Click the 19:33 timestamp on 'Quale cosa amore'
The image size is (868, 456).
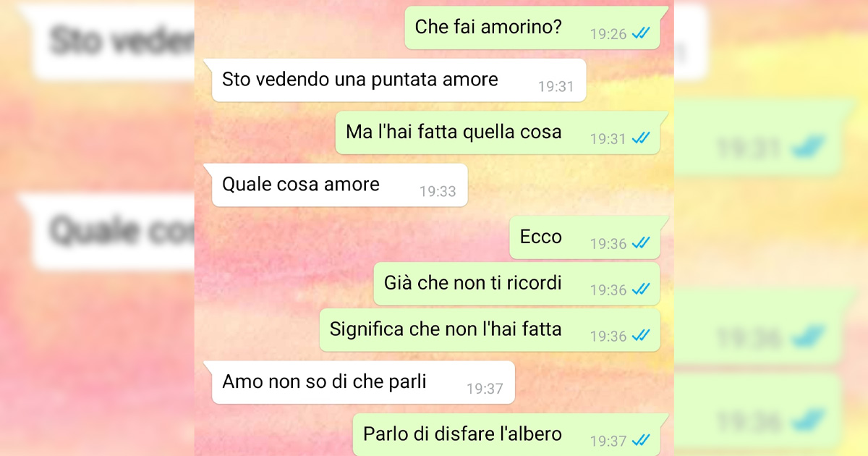[438, 192]
